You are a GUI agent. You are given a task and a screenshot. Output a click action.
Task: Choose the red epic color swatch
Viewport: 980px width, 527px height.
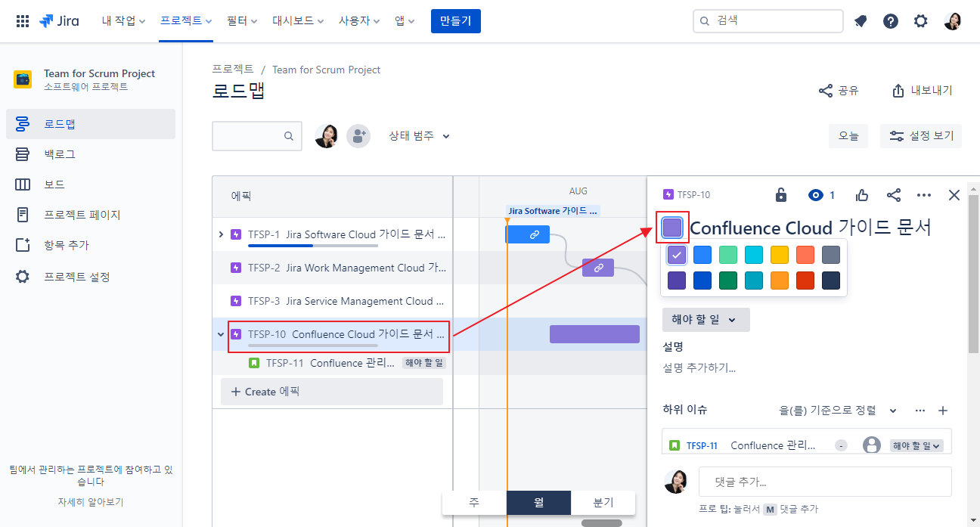(x=805, y=281)
